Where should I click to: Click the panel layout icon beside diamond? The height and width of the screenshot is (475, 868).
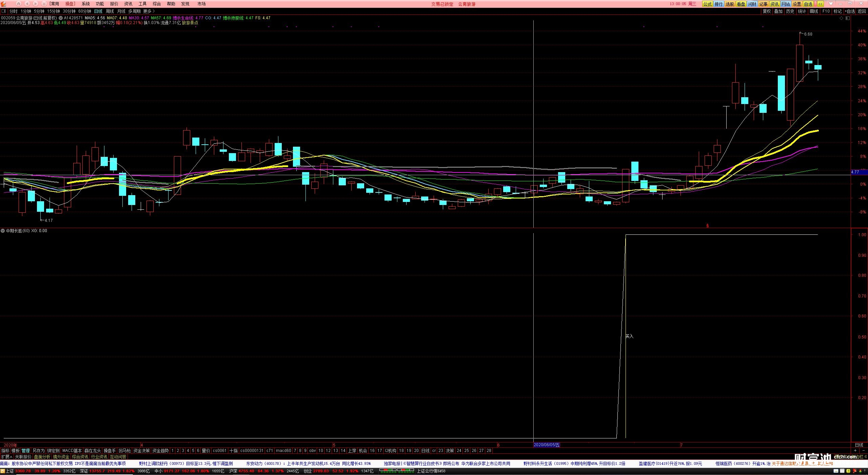click(847, 18)
